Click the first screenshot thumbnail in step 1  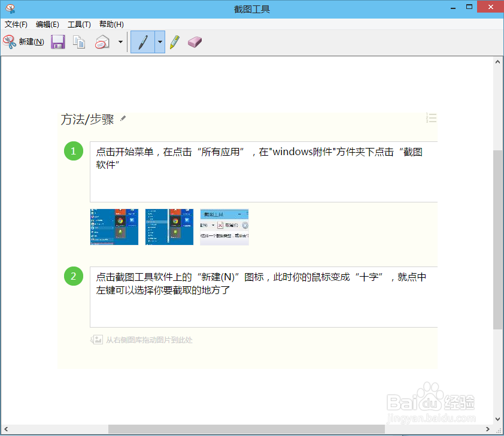pyautogui.click(x=114, y=227)
